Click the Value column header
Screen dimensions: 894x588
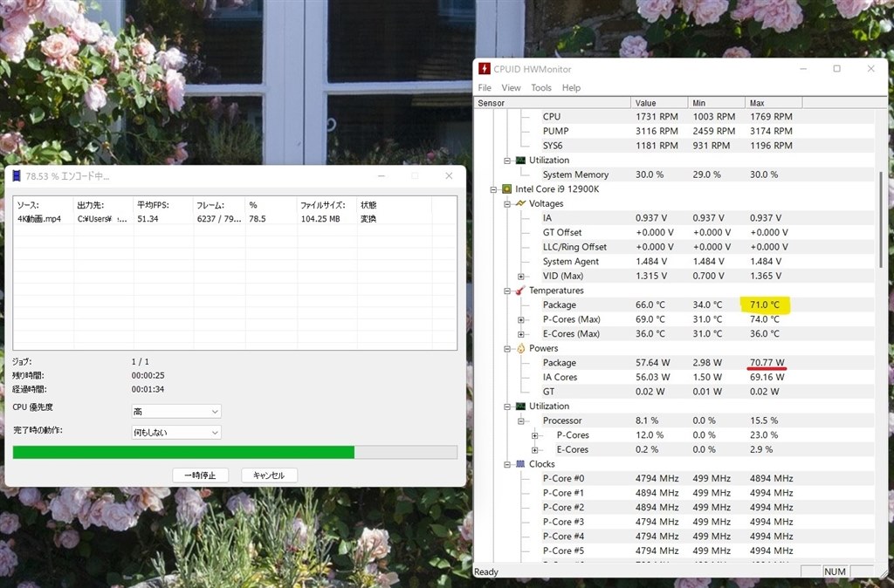pos(659,103)
